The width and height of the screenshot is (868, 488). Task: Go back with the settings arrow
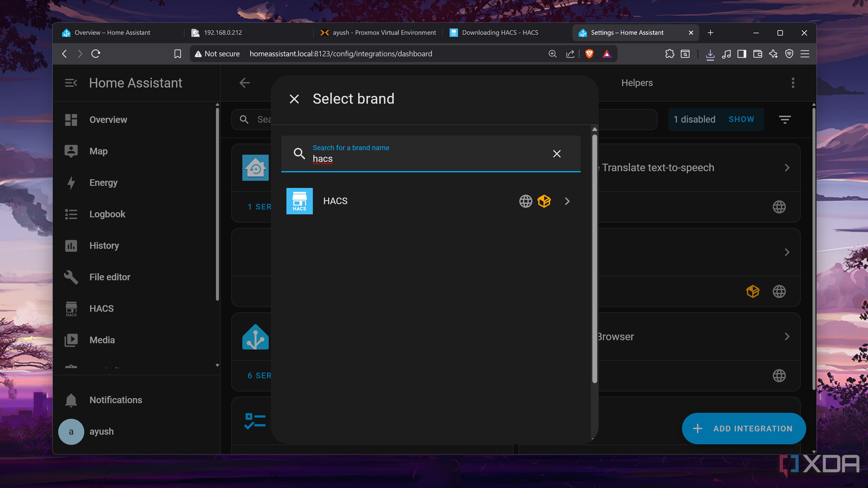245,83
